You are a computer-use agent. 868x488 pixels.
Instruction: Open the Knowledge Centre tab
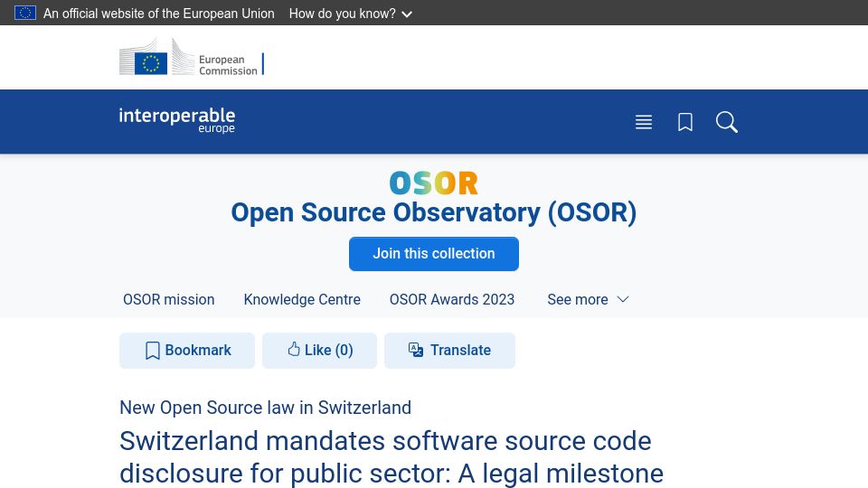[302, 299]
